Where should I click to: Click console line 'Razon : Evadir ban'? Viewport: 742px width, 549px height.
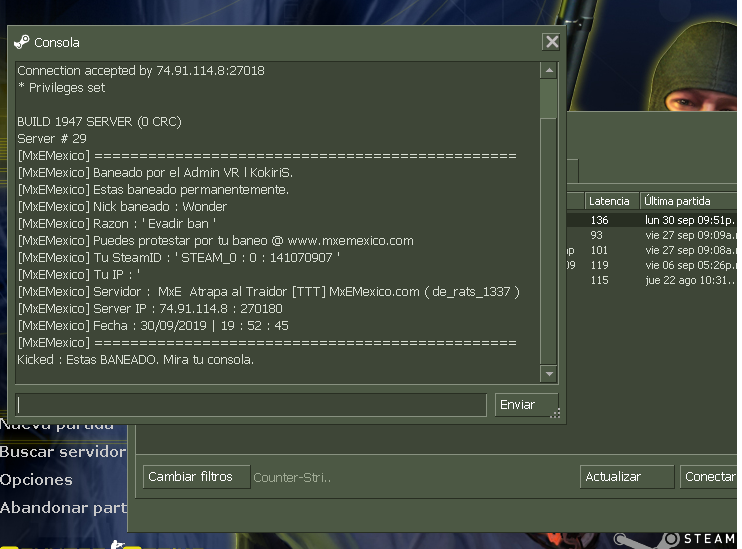click(x=117, y=224)
